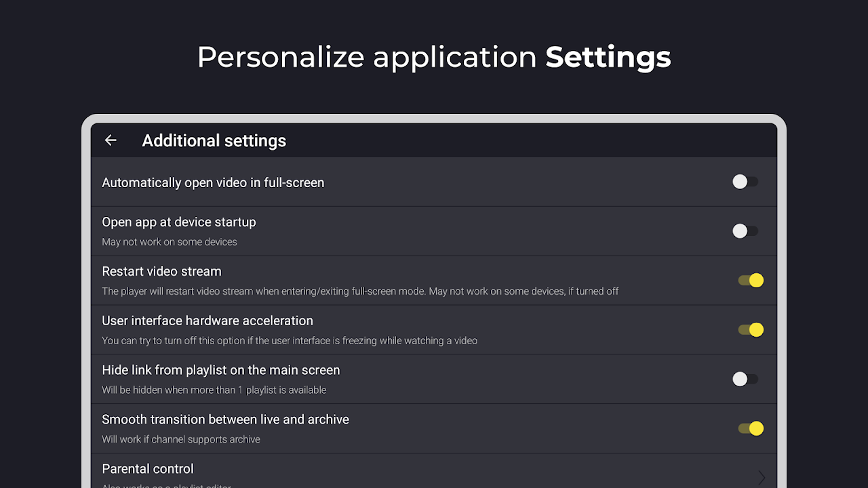Select the 'Open app at device startup' label
This screenshot has width=868, height=488.
click(x=179, y=222)
